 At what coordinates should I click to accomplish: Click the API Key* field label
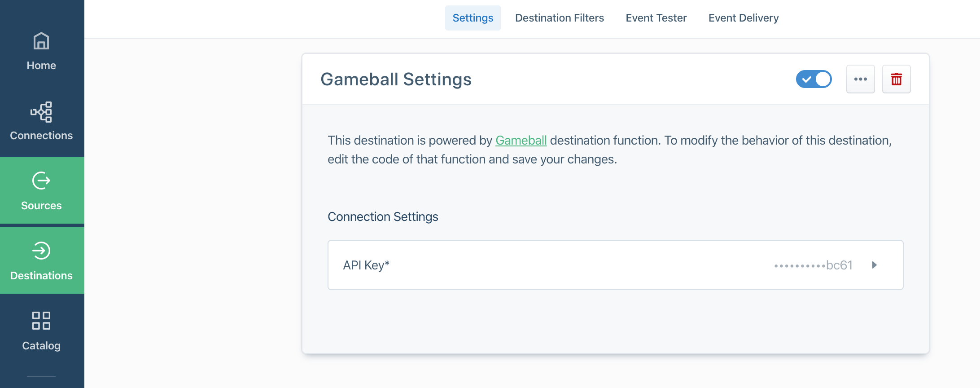(x=366, y=265)
